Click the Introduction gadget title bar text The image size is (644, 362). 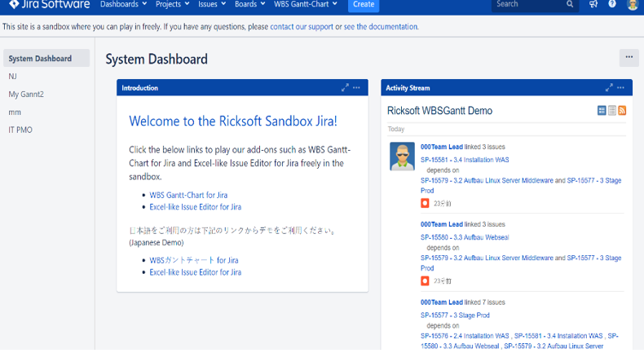pyautogui.click(x=139, y=88)
